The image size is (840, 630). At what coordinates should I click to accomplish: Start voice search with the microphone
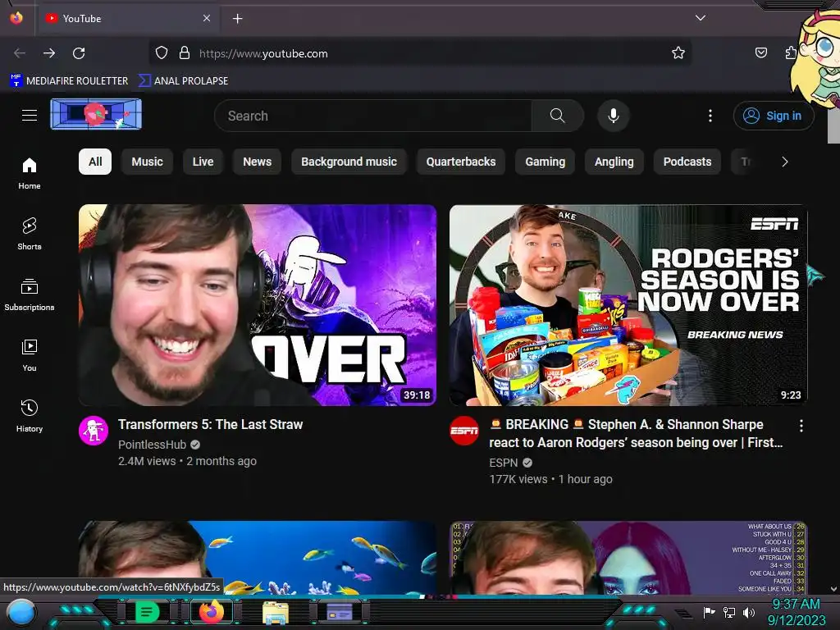click(x=614, y=116)
